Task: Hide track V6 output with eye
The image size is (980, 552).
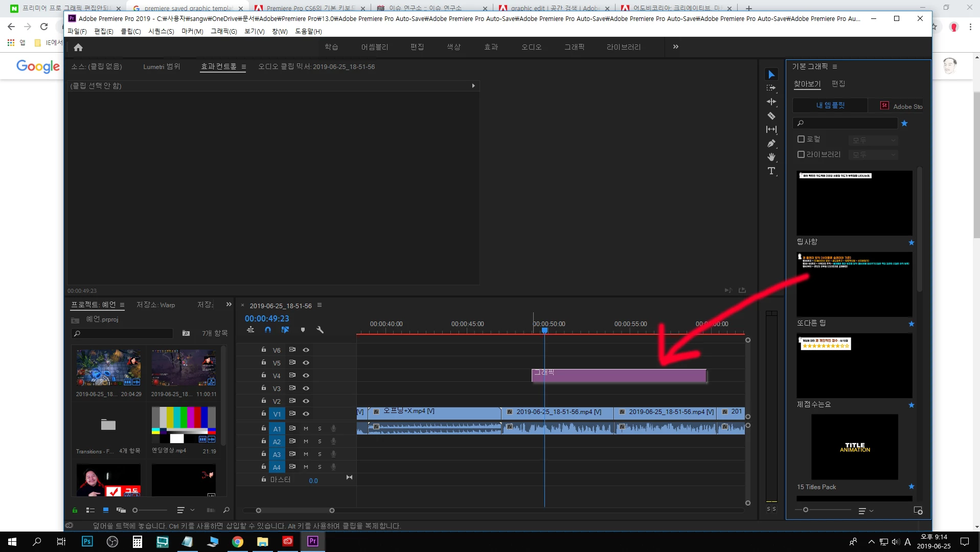Action: coord(306,350)
